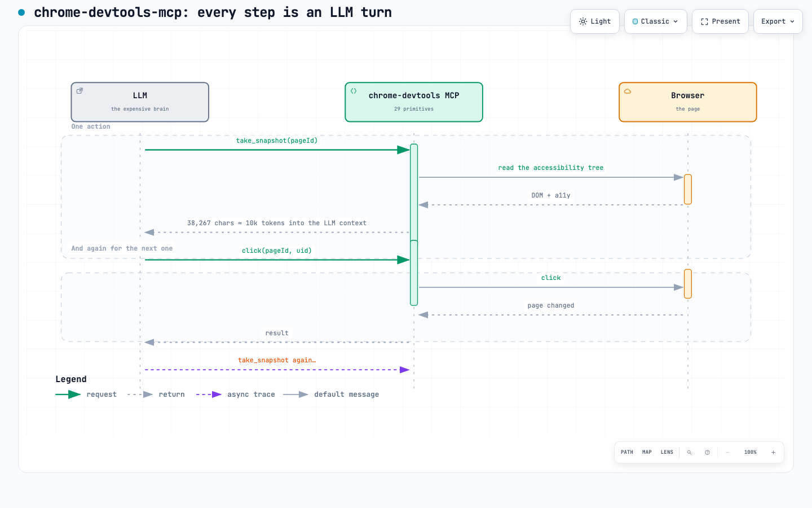This screenshot has width=812, height=508.
Task: Toggle PATH mode in the bottom toolbar
Action: pyautogui.click(x=627, y=452)
